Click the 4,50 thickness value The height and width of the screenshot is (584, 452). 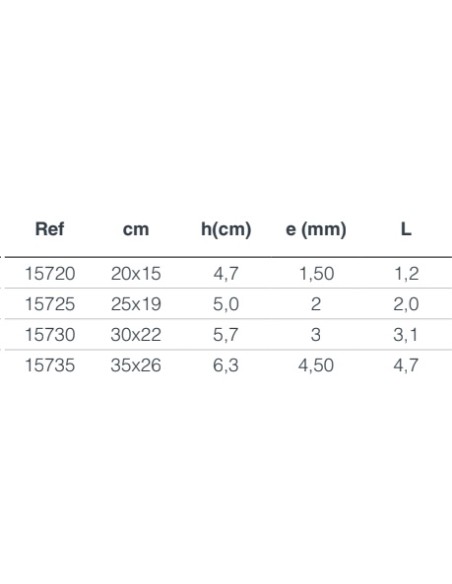click(316, 365)
